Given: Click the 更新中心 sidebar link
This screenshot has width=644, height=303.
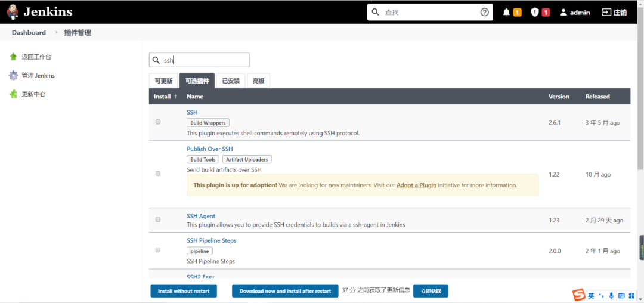Looking at the screenshot, I should coord(33,94).
